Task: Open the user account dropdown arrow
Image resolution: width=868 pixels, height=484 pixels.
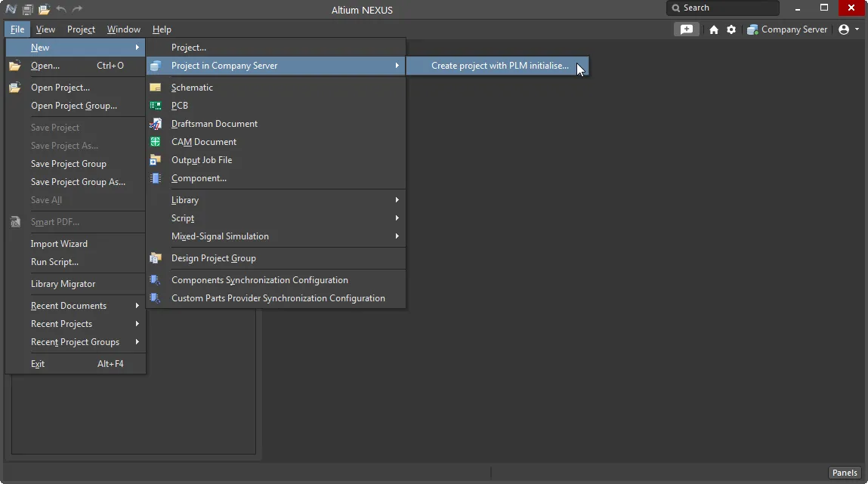Action: pos(857,29)
